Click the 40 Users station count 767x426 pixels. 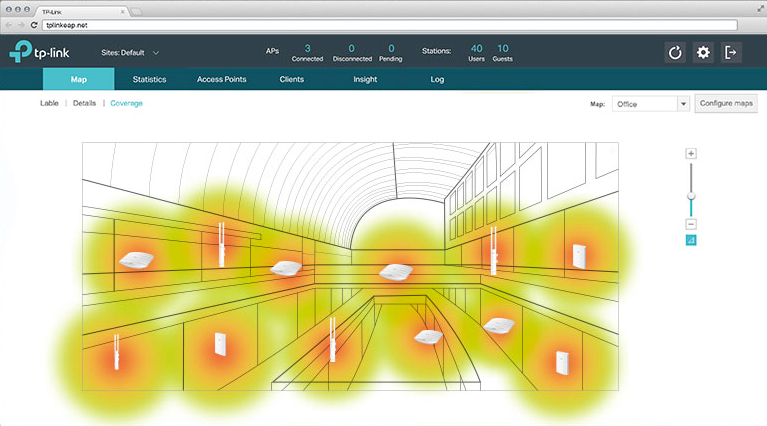[476, 53]
